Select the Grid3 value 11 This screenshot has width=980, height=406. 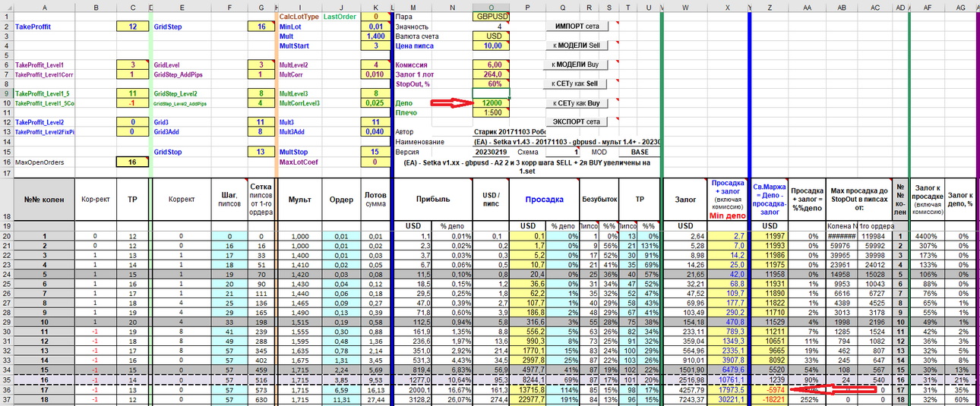point(262,121)
